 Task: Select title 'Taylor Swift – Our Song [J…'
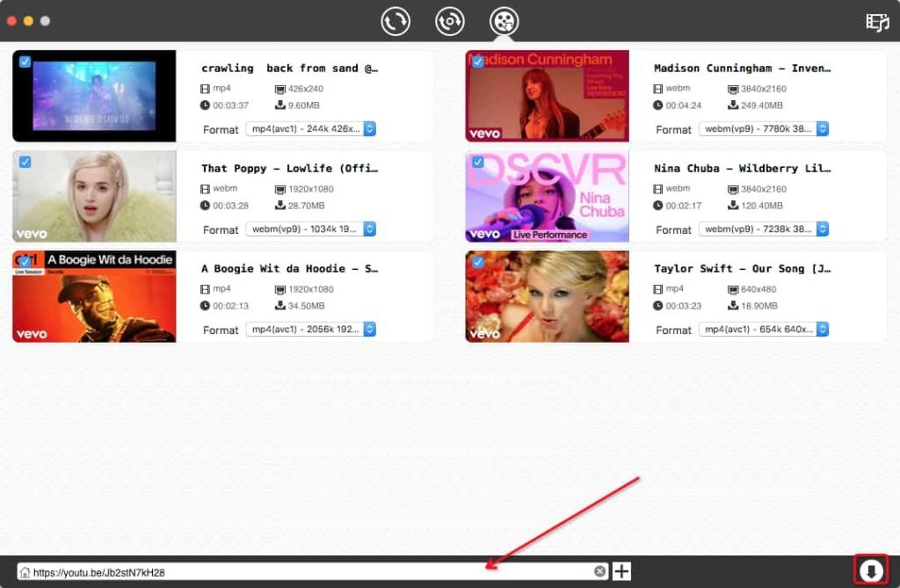[742, 269]
